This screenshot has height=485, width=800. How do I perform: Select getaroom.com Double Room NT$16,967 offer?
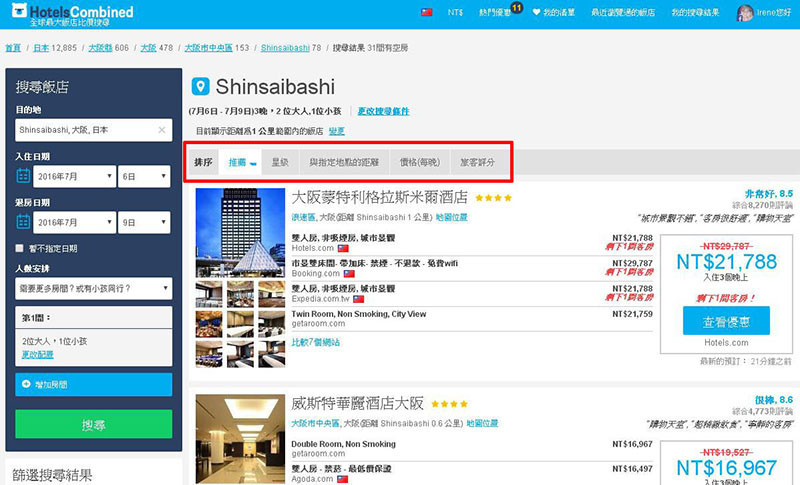tap(472, 449)
